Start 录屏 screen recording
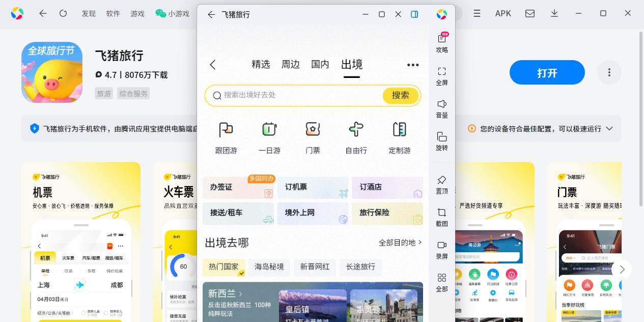The height and width of the screenshot is (322, 644). pos(442,250)
